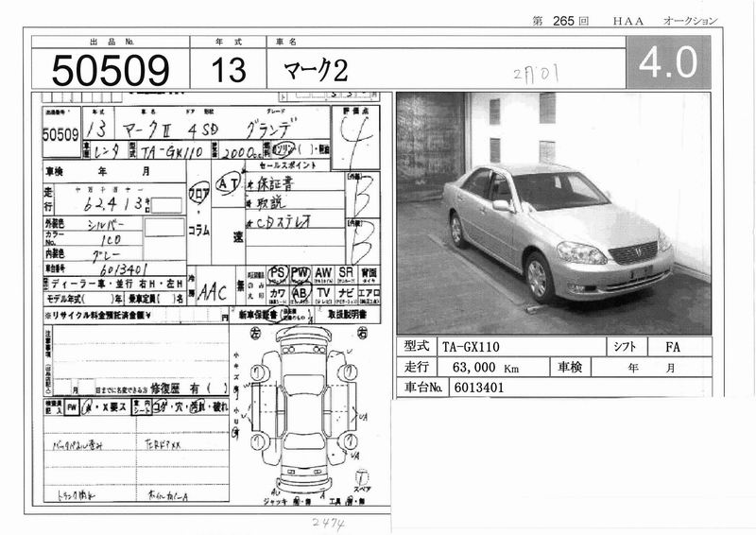This screenshot has width=756, height=535.
Task: Select the handwritten レンタ history entry
Action: [x=106, y=152]
